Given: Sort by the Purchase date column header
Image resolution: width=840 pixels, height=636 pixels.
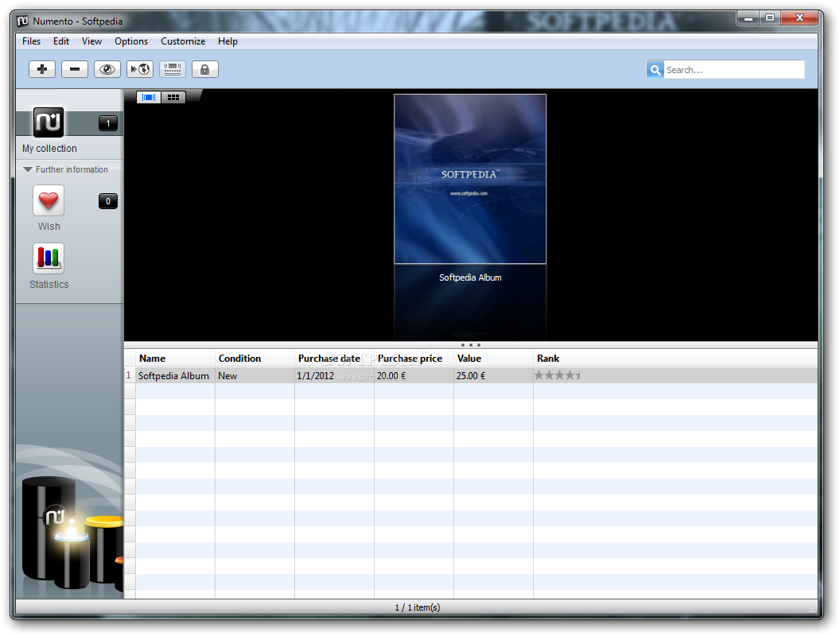Looking at the screenshot, I should [334, 359].
